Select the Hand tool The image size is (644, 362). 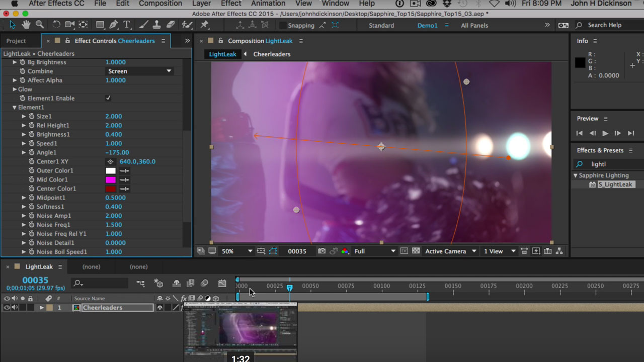click(26, 25)
